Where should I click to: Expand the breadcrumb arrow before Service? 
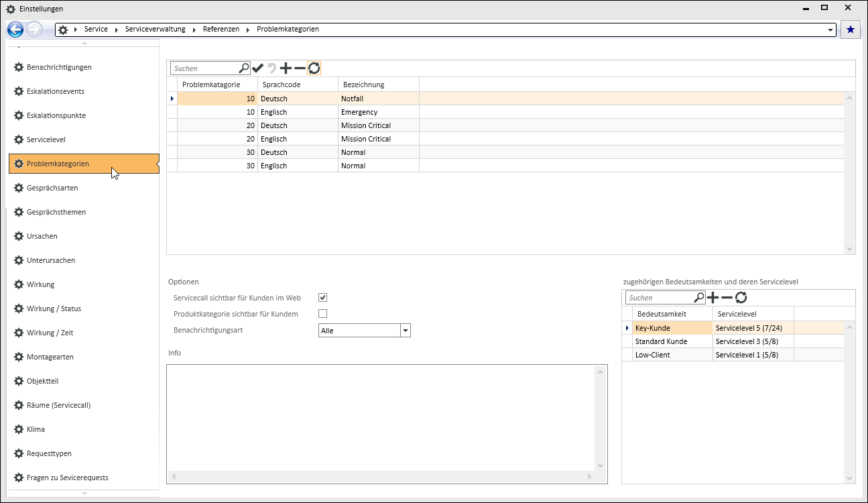coord(76,30)
